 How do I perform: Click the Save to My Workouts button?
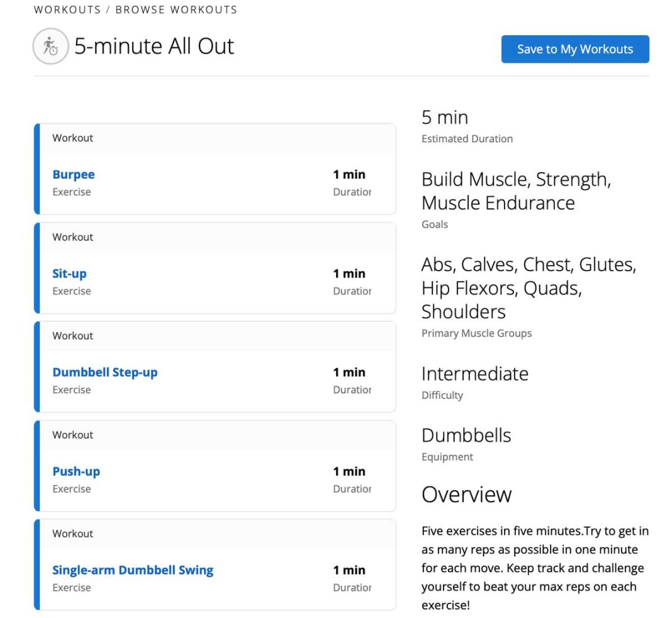(x=574, y=48)
